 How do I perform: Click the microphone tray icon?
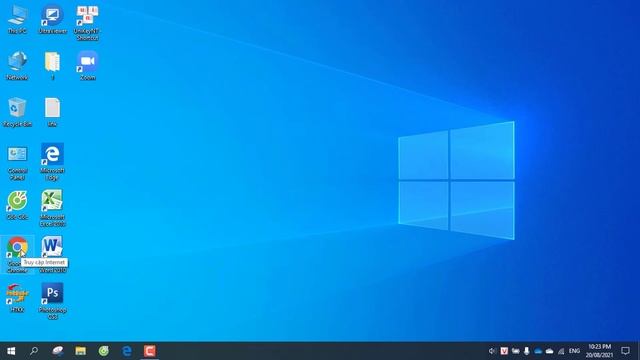point(527,351)
